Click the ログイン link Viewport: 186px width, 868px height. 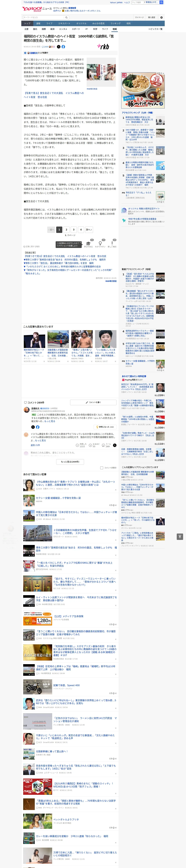click(x=57, y=11)
